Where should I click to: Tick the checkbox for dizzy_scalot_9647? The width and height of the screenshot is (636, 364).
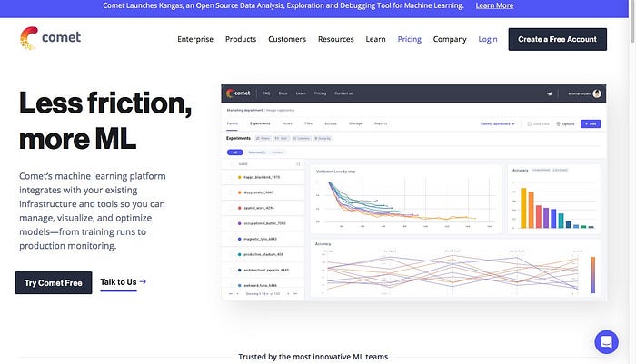pos(232,192)
